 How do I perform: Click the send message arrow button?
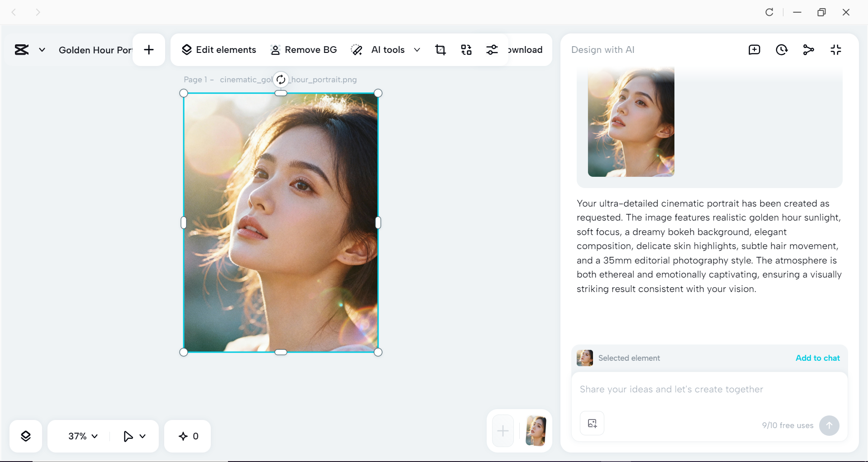pyautogui.click(x=829, y=425)
